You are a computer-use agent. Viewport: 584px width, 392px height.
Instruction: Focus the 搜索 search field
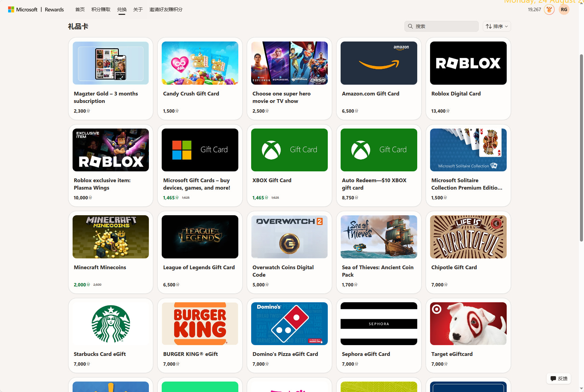click(x=442, y=26)
